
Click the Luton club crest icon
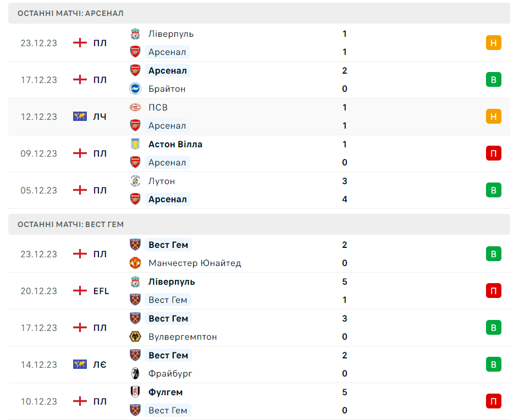pyautogui.click(x=135, y=181)
